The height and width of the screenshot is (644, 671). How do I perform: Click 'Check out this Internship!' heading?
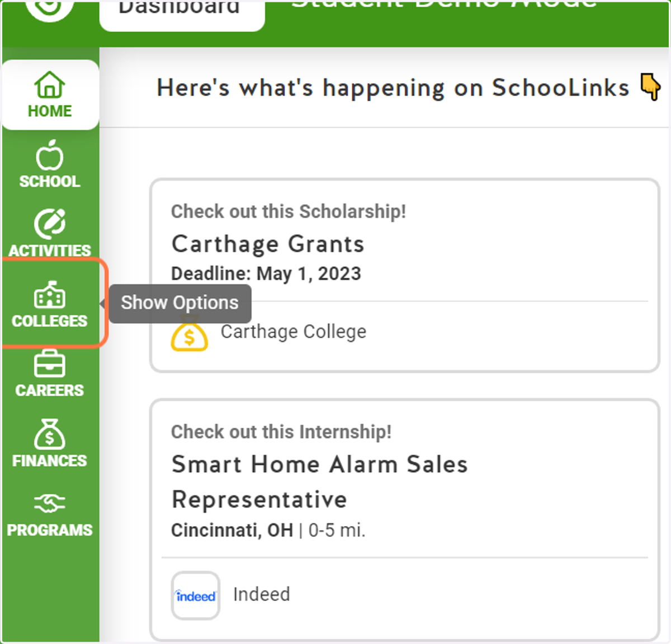pyautogui.click(x=281, y=432)
